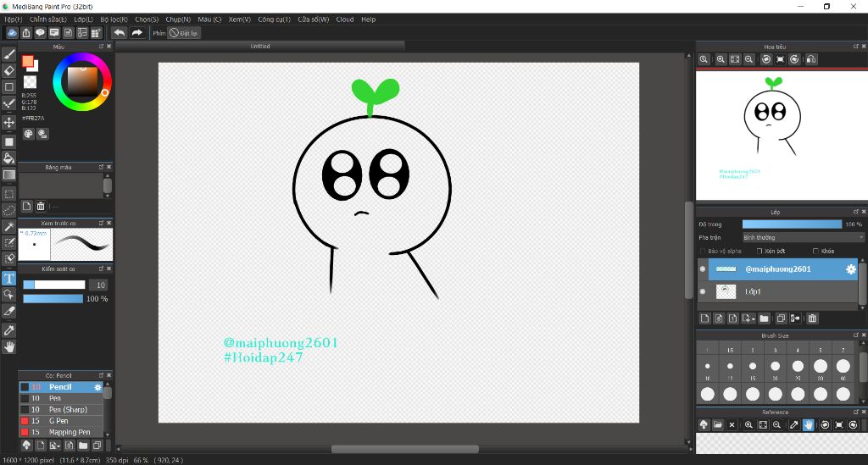
Task: Select transparent color swatch
Action: 30,82
